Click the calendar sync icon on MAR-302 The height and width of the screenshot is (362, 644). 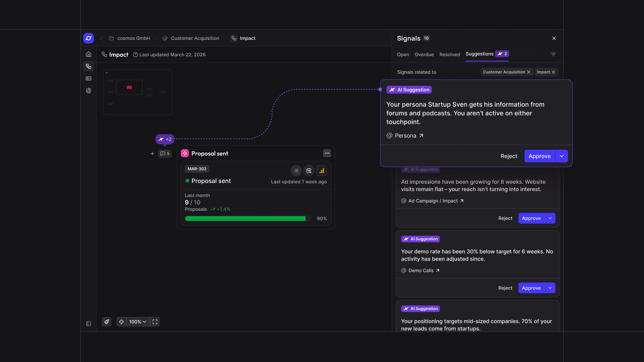pos(309,171)
